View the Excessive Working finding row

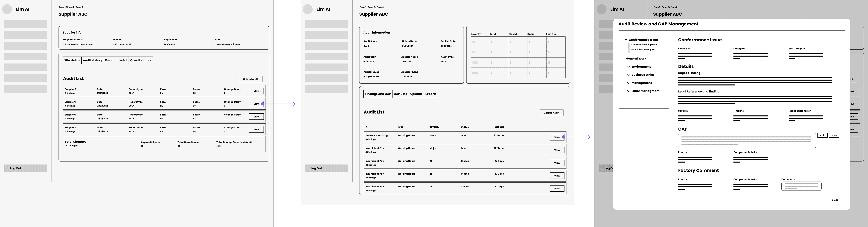click(557, 137)
